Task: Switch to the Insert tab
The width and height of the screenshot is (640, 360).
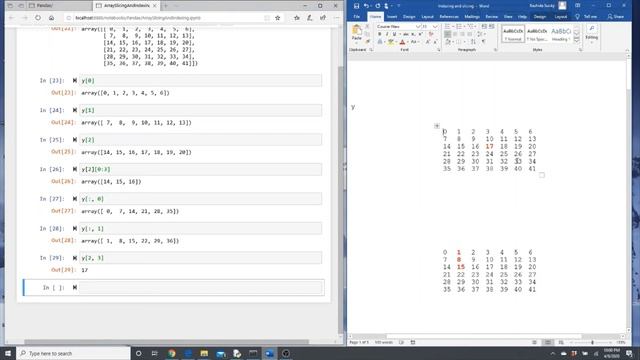Action: tap(392, 17)
